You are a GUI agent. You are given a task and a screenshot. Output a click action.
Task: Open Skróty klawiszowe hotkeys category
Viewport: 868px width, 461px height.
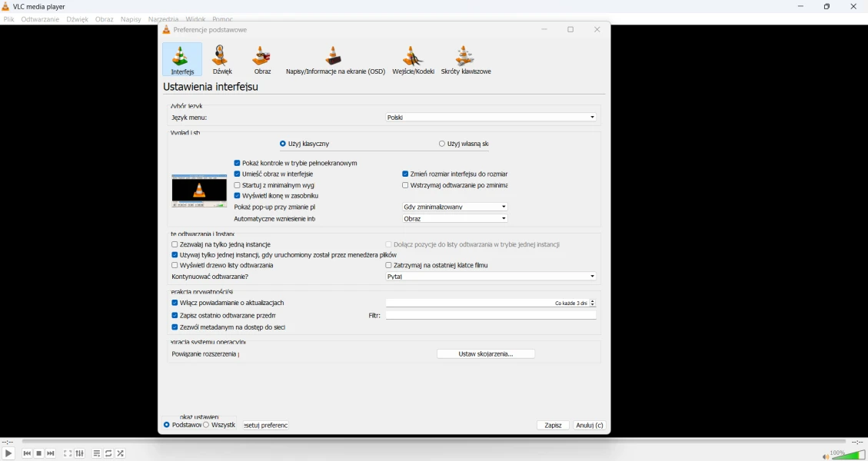[466, 60]
